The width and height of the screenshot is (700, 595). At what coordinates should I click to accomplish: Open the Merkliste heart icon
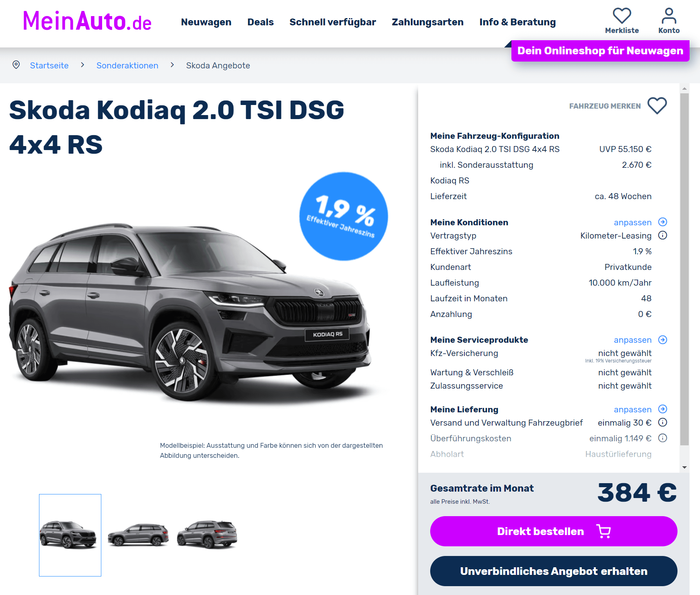coord(622,16)
